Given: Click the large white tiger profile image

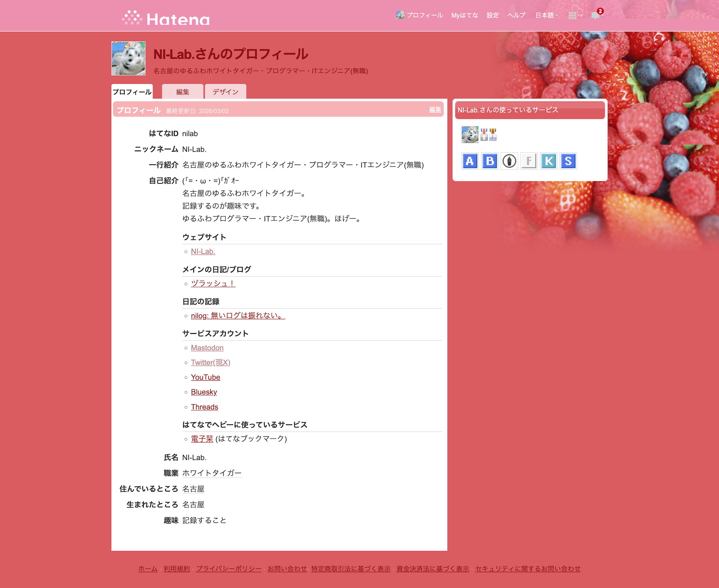Looking at the screenshot, I should 128,58.
